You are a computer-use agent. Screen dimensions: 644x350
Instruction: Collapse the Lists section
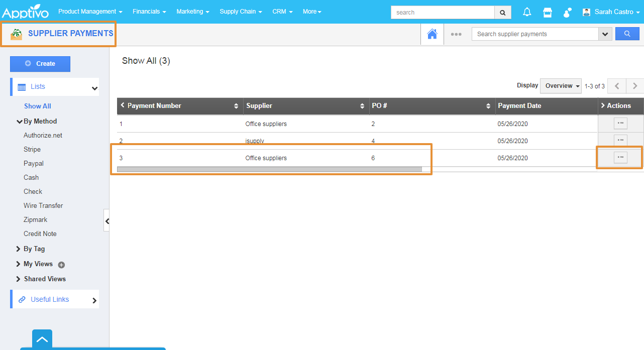94,88
